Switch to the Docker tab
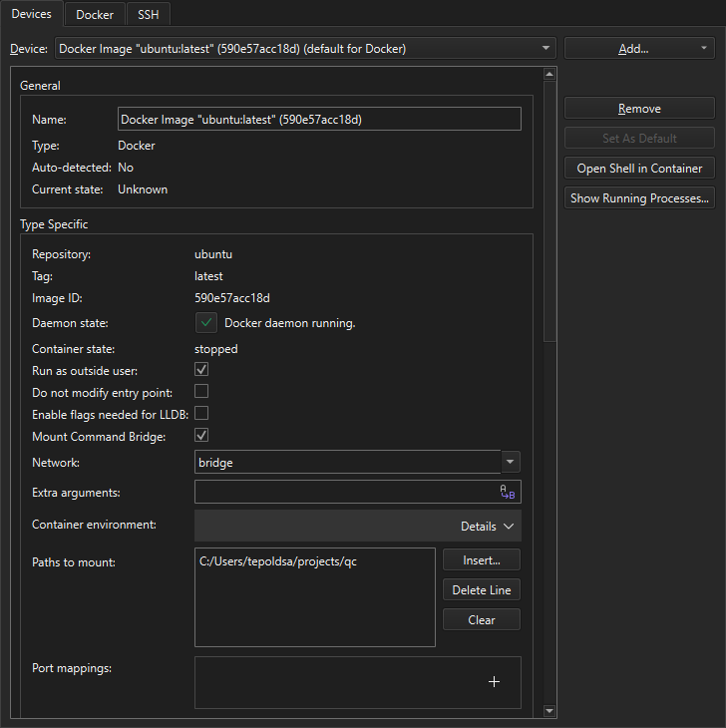 click(x=95, y=14)
